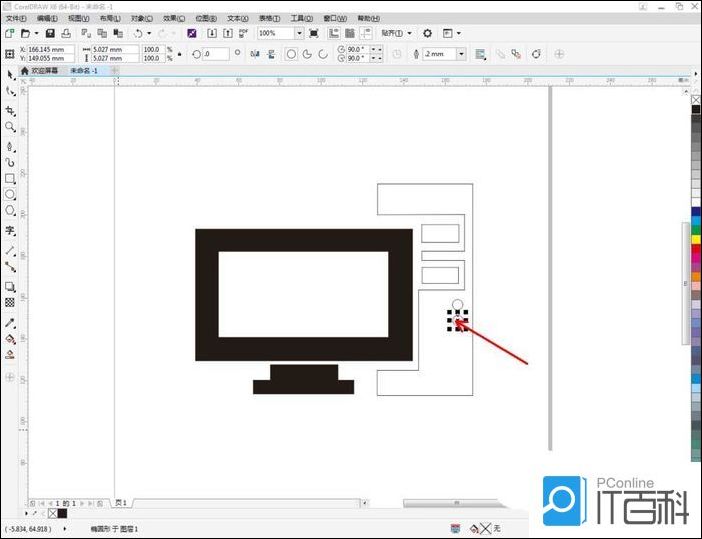Expand the Undo history dropdown arrow
702x539 pixels.
(149, 33)
